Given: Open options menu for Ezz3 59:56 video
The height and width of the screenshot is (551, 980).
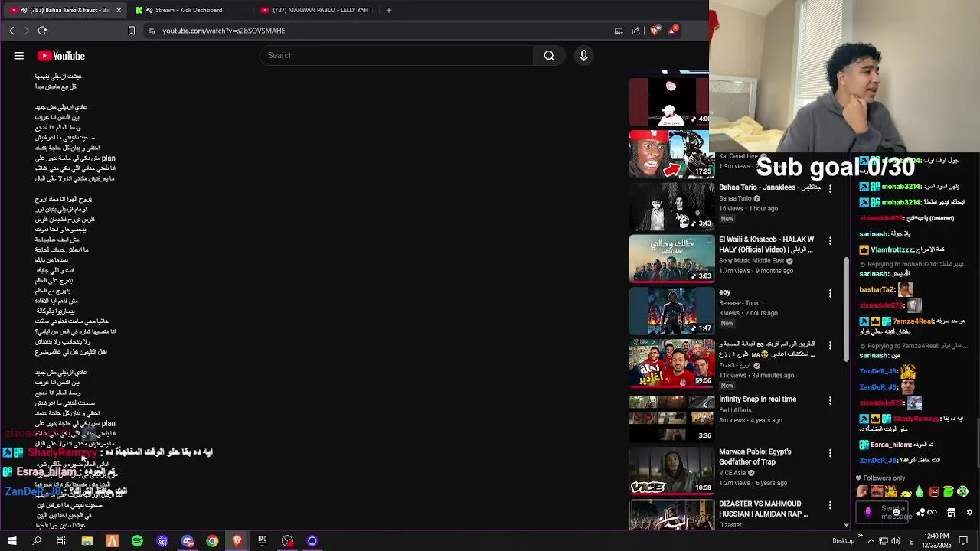Looking at the screenshot, I should coord(830,346).
